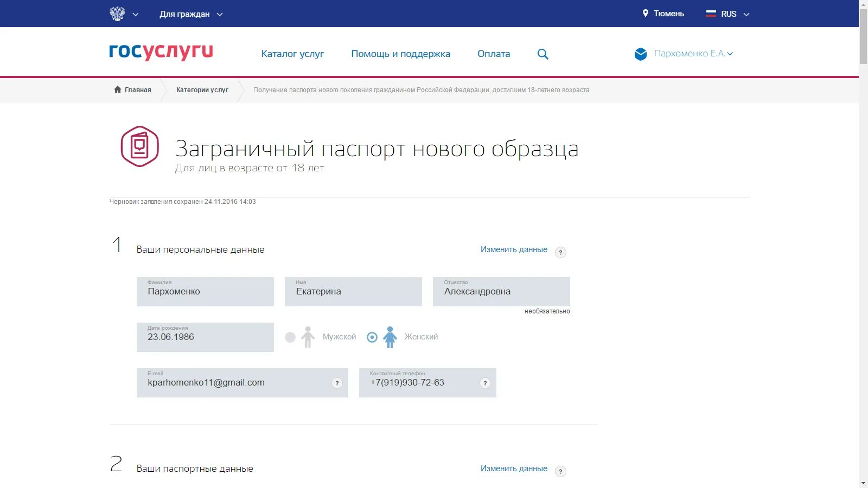Click the Ваши персональные данные heading
This screenshot has height=488, width=868.
point(200,249)
